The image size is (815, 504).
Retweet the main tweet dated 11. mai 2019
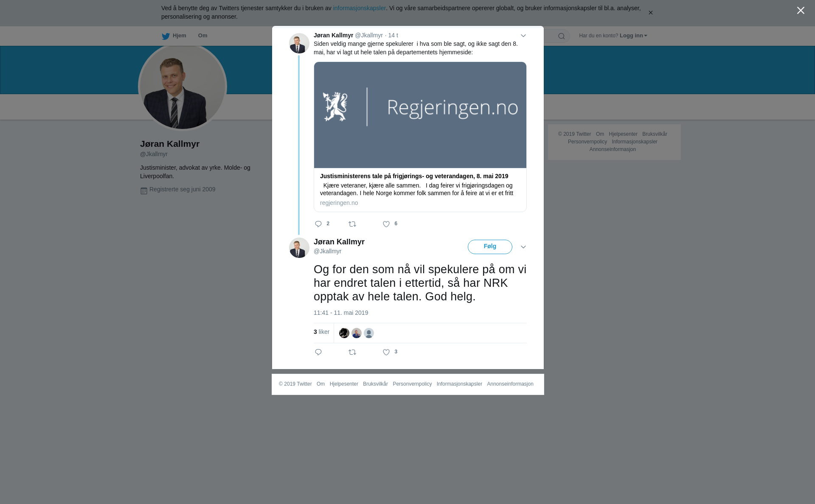(x=352, y=352)
